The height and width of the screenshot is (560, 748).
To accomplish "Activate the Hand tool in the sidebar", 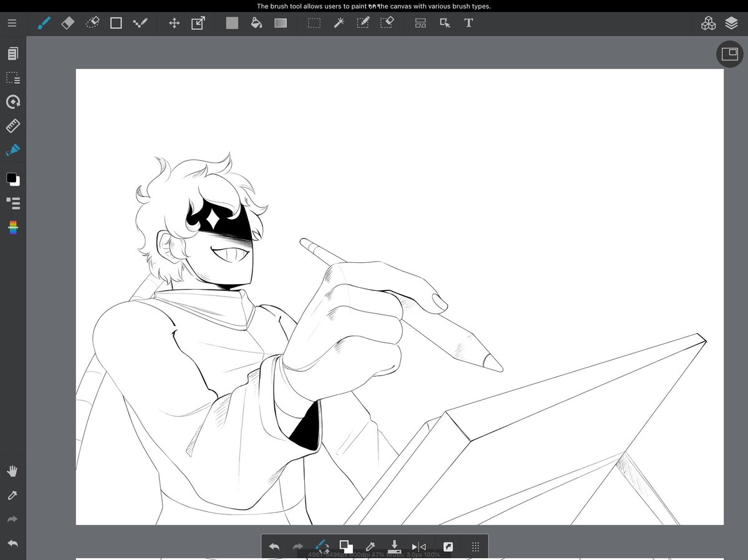I will tap(12, 470).
